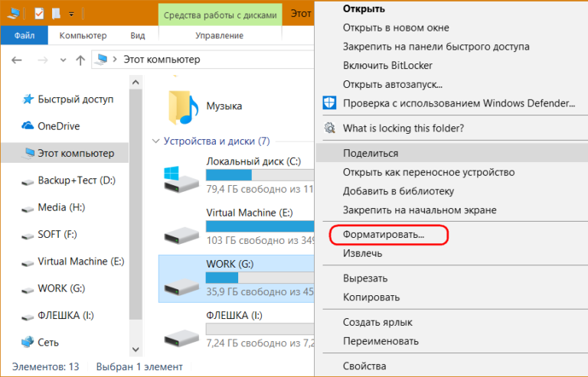Select Virtual Machine (E:) in navigation pane

pyautogui.click(x=81, y=262)
